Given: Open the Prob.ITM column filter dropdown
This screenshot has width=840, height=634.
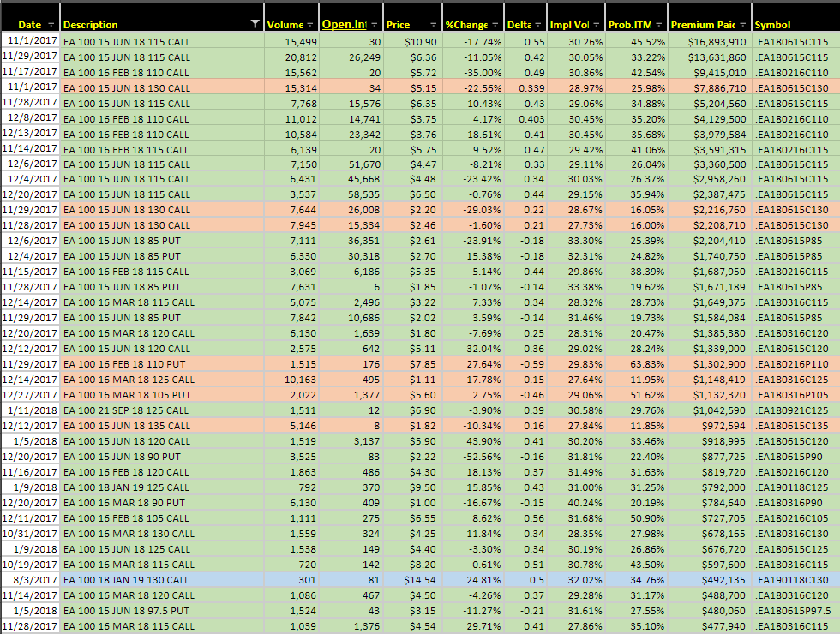Looking at the screenshot, I should click(659, 24).
